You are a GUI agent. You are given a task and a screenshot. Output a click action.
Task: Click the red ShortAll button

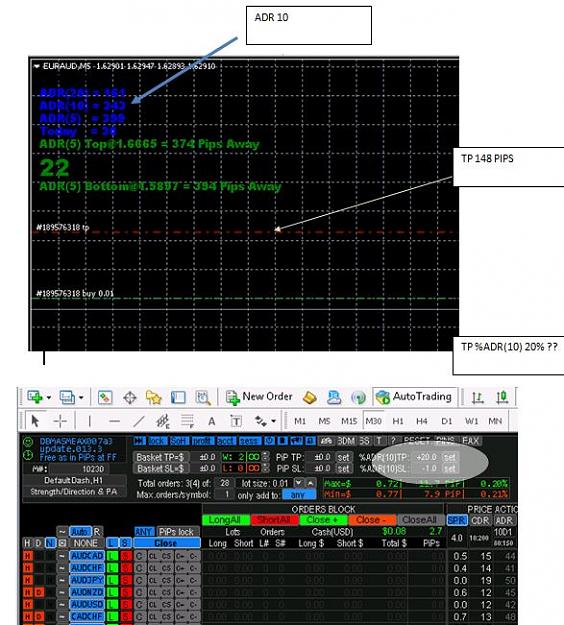tap(274, 520)
